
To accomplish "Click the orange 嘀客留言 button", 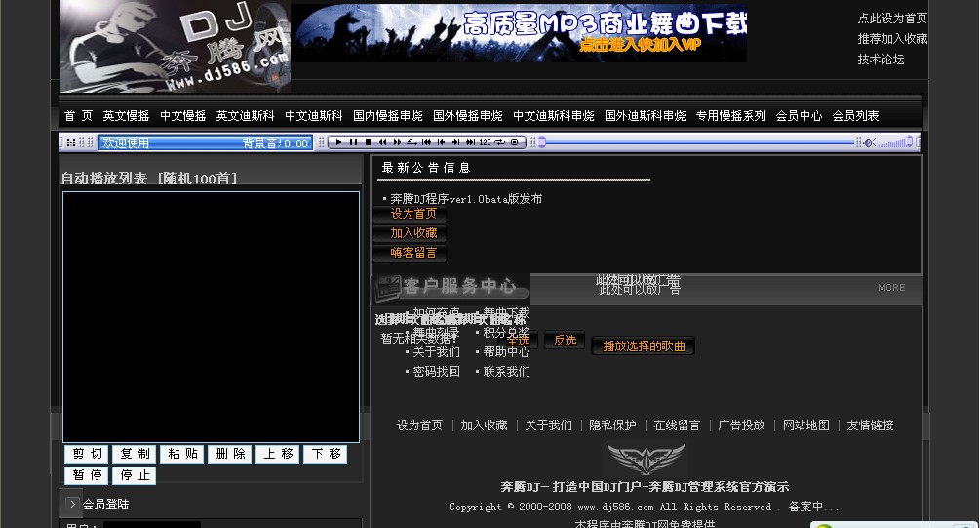I will pyautogui.click(x=410, y=253).
